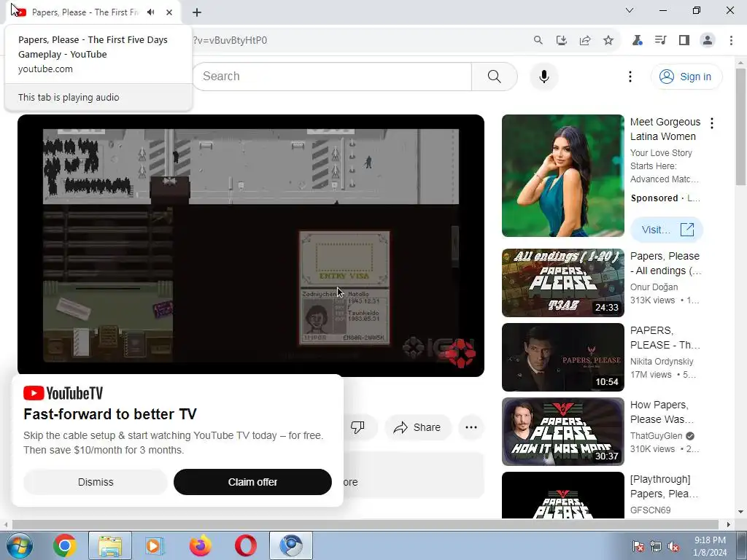The height and width of the screenshot is (560, 747).
Task: Launch Opera from the taskbar
Action: click(x=245, y=545)
